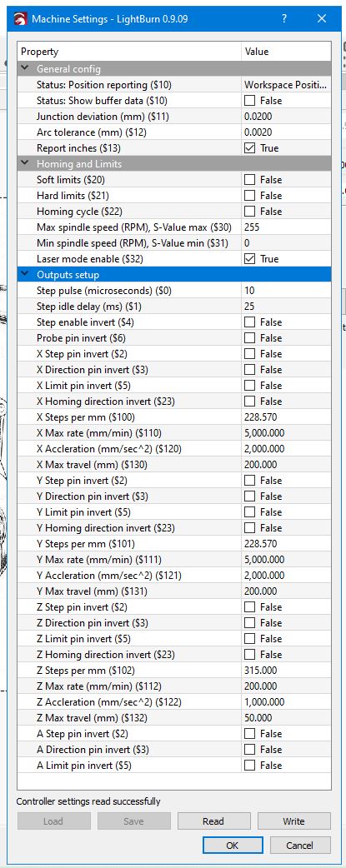Select the Laser mode enable ($32) label
This screenshot has width=346, height=868.
[92, 259]
